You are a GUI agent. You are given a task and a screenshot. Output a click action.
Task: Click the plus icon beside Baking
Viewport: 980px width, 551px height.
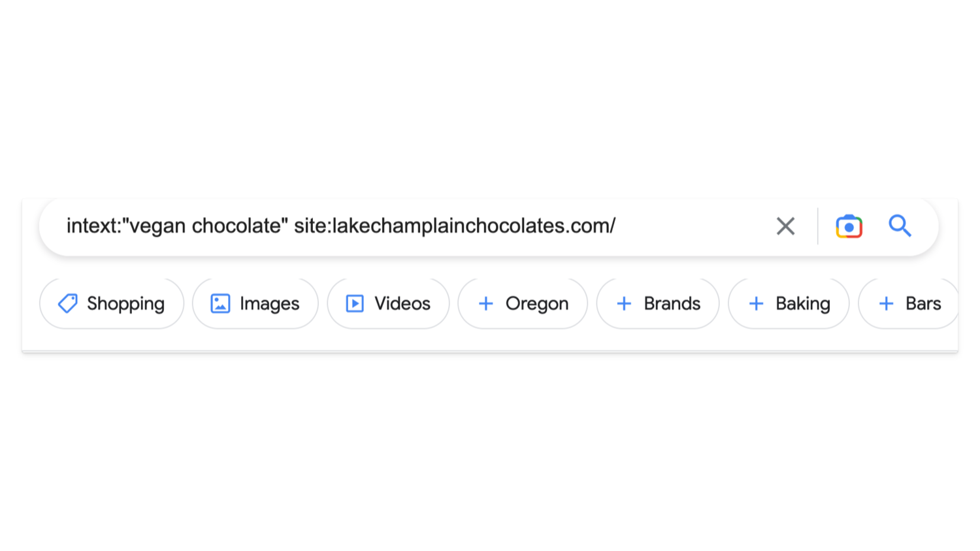pyautogui.click(x=756, y=303)
